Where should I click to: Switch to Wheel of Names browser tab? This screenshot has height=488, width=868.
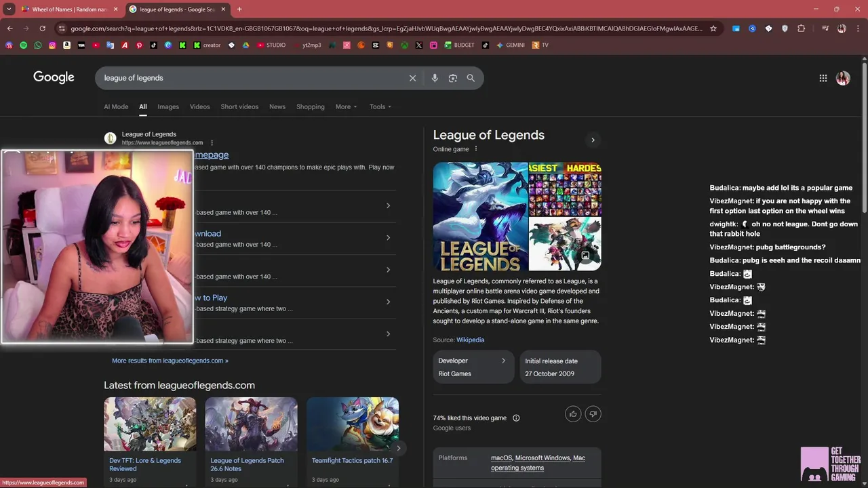70,9
